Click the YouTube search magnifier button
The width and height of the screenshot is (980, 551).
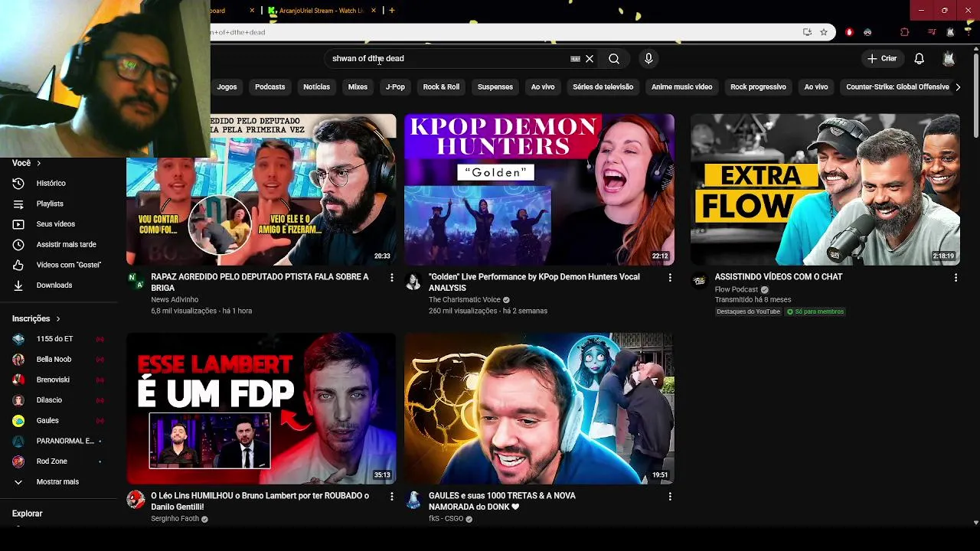614,59
